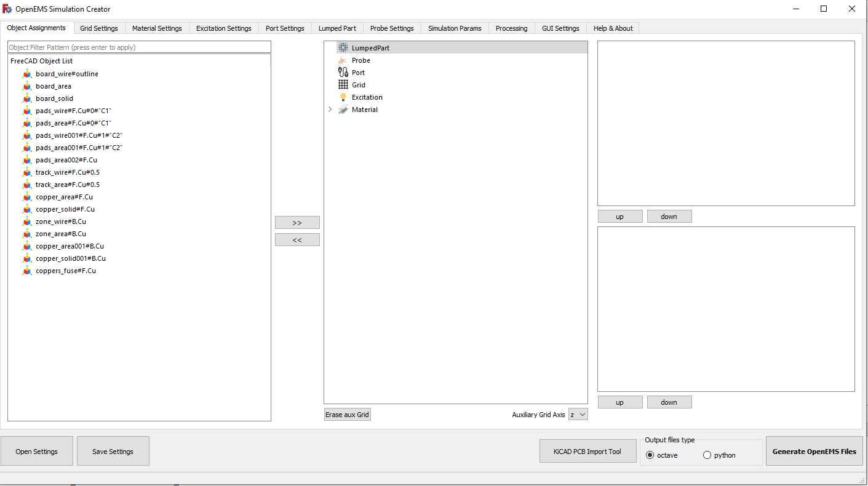Select the Port category icon
Screen dimensions: 868x486
pyautogui.click(x=343, y=73)
